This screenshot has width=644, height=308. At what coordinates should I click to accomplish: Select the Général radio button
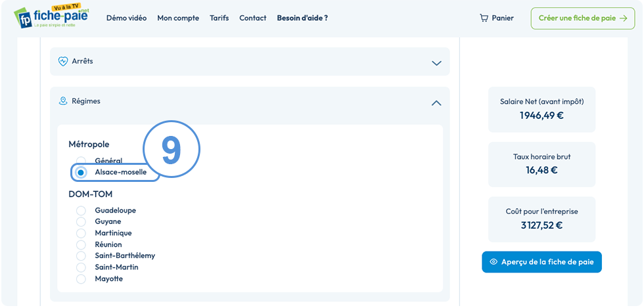pyautogui.click(x=81, y=161)
